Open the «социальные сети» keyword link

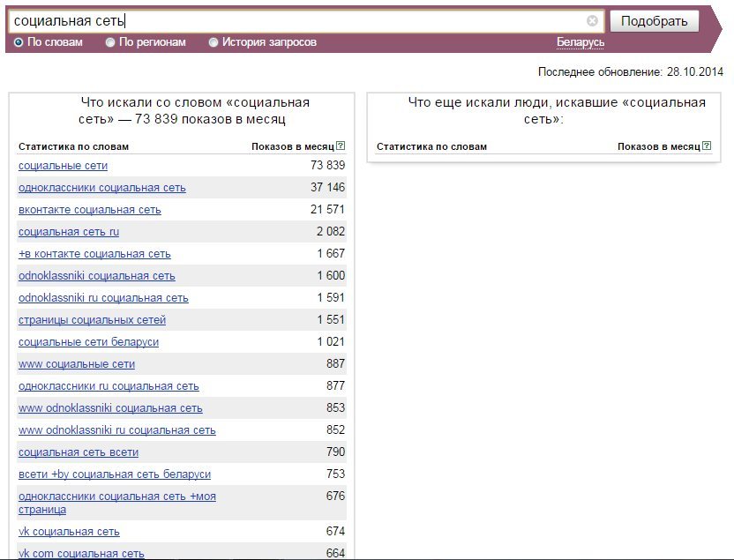click(x=63, y=166)
